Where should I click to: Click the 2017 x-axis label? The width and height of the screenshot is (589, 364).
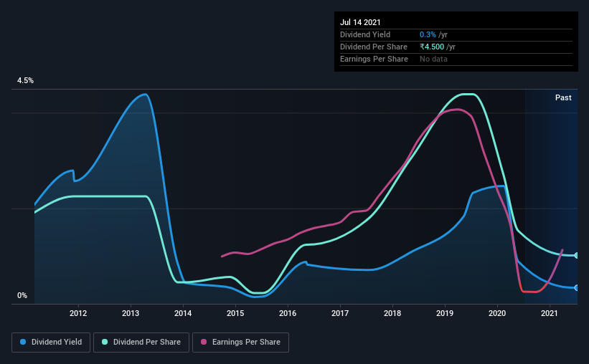pyautogui.click(x=340, y=313)
